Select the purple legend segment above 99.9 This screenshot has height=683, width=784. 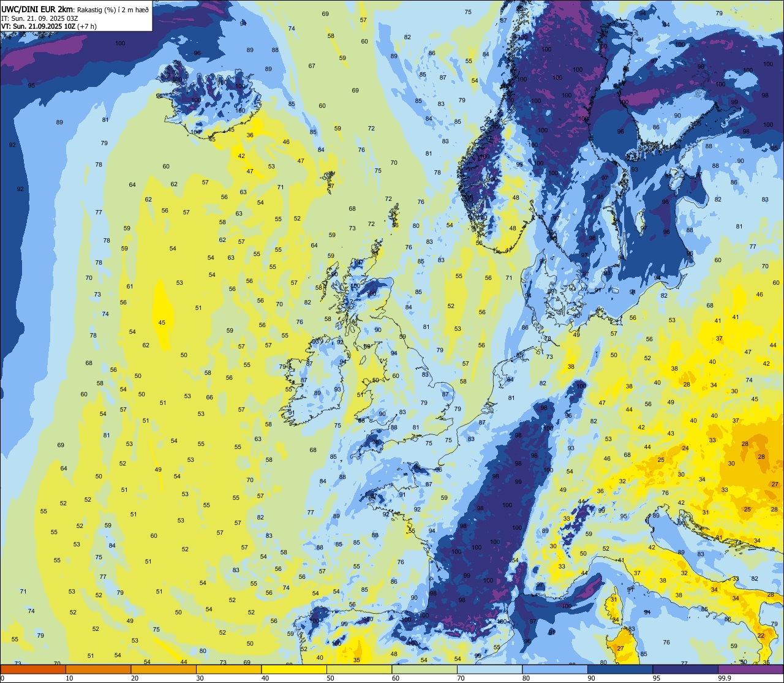750,669
